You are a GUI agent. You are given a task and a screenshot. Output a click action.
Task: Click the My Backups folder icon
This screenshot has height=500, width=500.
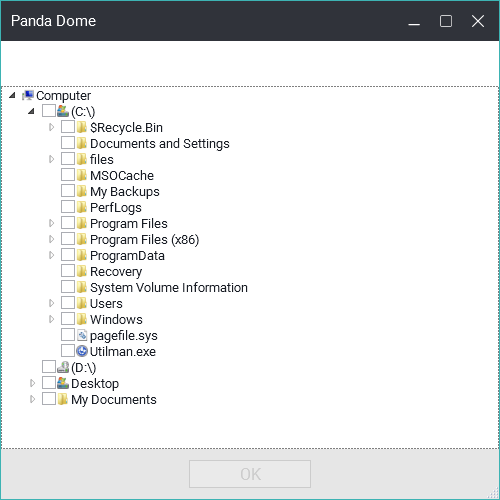click(82, 191)
